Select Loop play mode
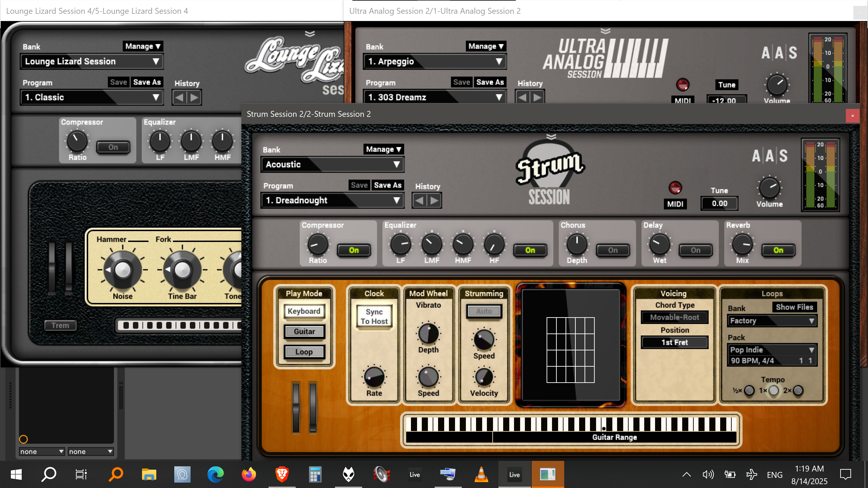 click(304, 352)
